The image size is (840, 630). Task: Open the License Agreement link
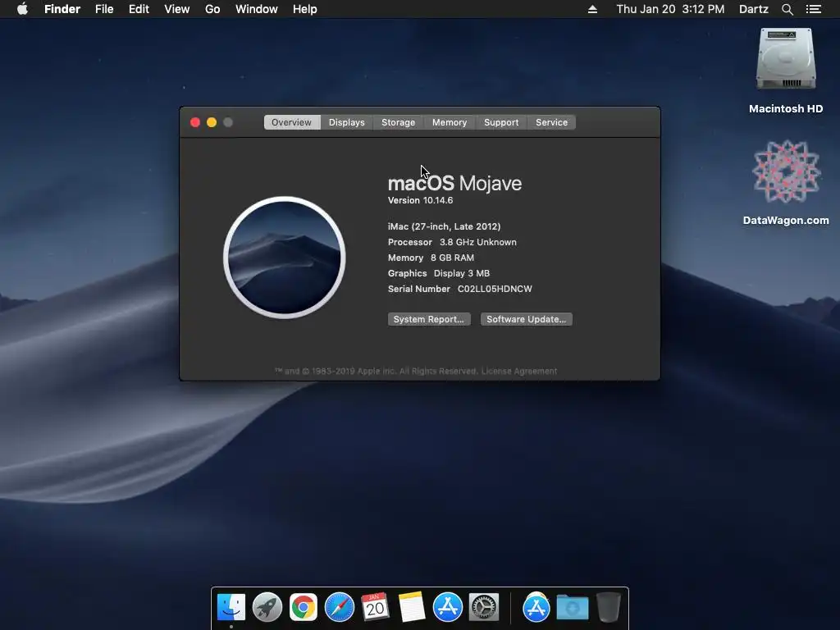(x=519, y=372)
